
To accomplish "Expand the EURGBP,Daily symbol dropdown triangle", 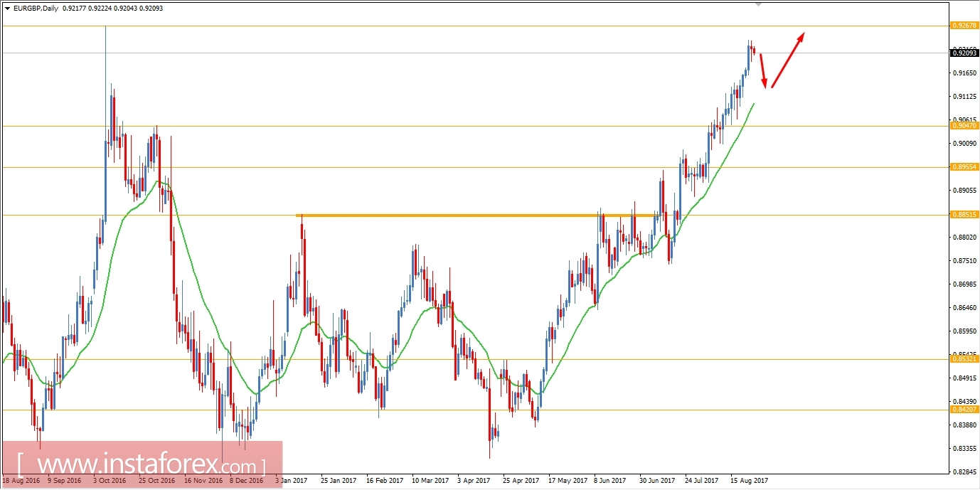I will [x=9, y=9].
